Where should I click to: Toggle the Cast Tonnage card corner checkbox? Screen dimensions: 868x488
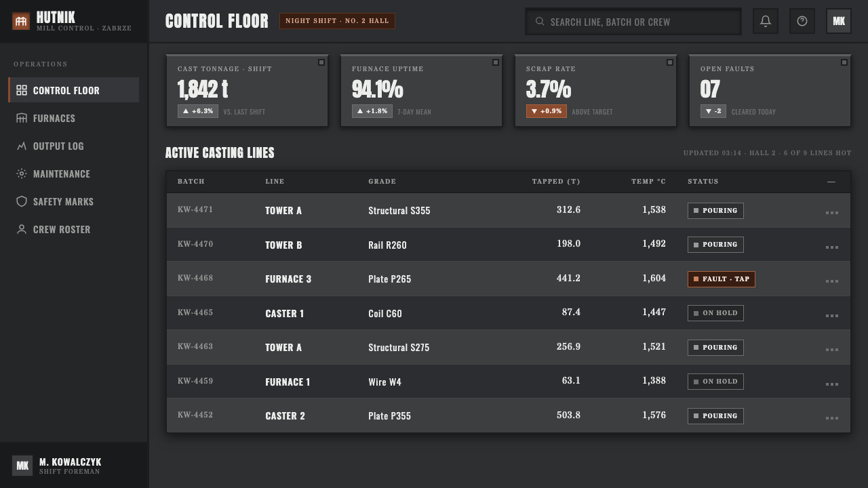[321, 62]
